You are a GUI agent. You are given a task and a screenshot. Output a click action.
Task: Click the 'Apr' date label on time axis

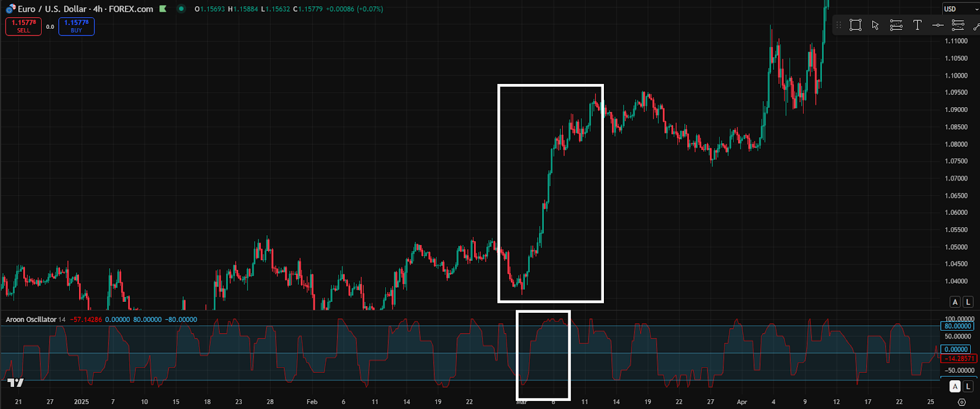(742, 402)
